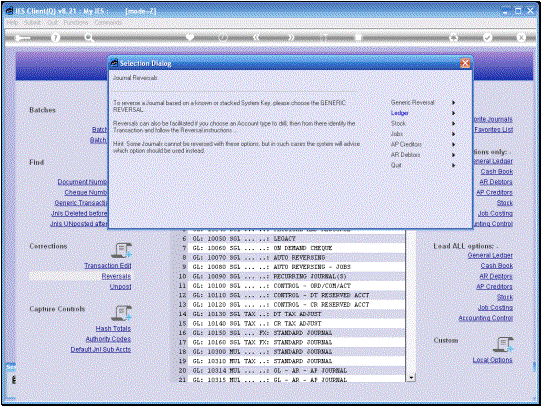The height and width of the screenshot is (406, 541).
Task: Open Document Number link under Find
Action: pyautogui.click(x=82, y=182)
